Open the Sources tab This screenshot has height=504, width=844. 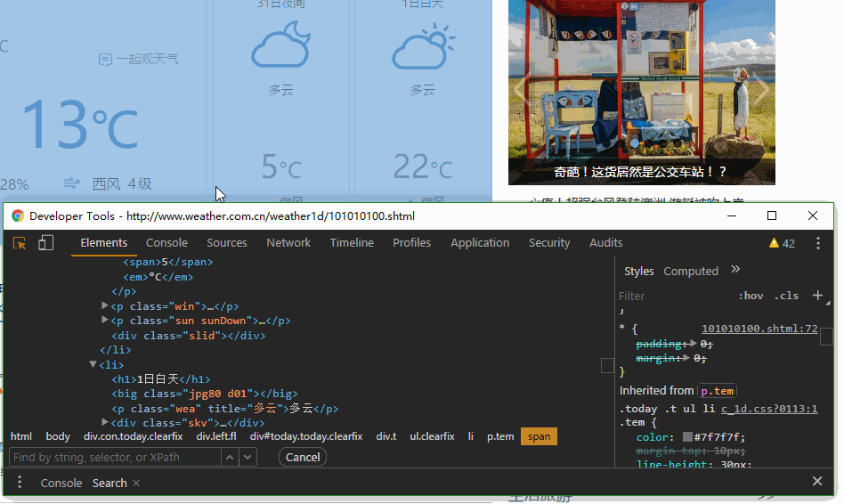(x=227, y=243)
